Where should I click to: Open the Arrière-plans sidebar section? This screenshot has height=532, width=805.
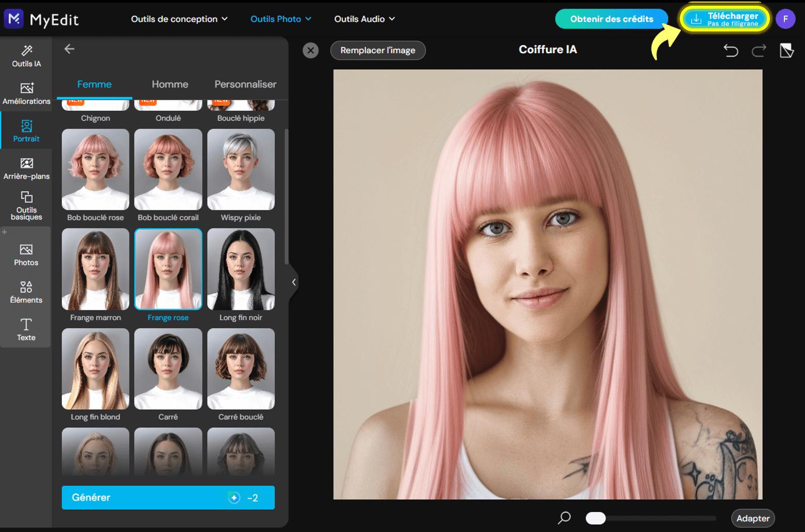point(26,169)
